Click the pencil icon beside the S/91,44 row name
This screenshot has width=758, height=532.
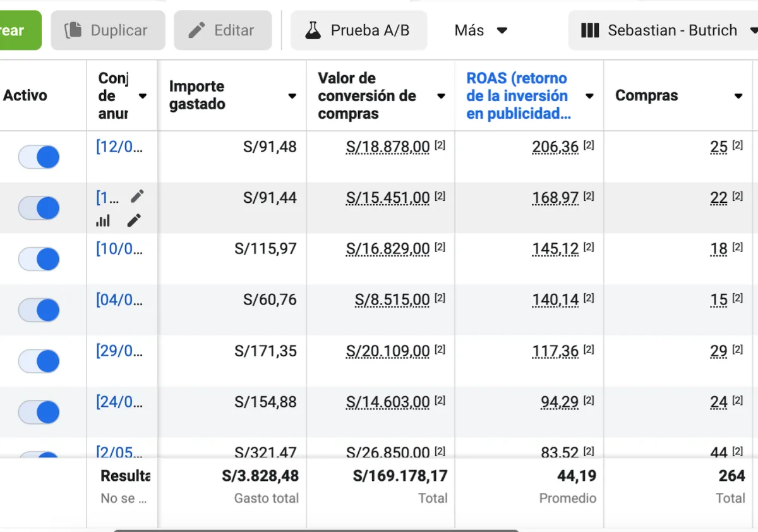tap(137, 196)
